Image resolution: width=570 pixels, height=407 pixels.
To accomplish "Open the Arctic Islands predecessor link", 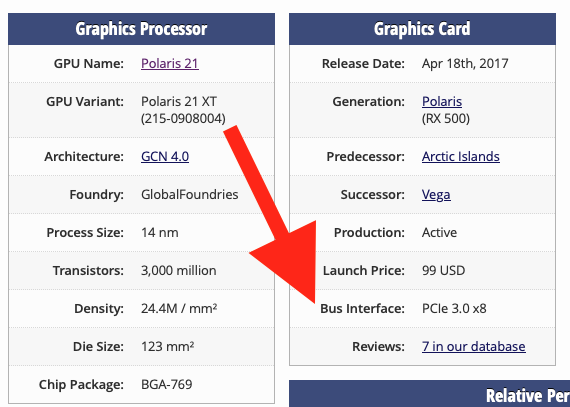I will pos(461,157).
